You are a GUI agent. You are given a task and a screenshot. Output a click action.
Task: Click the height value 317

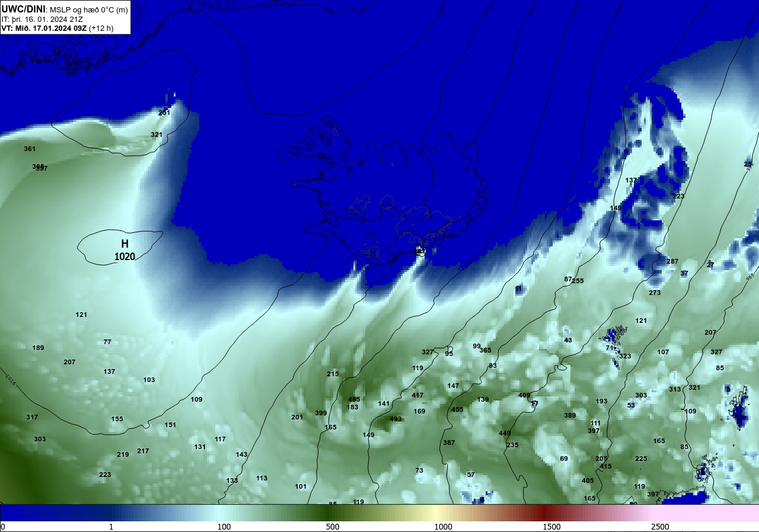(32, 417)
